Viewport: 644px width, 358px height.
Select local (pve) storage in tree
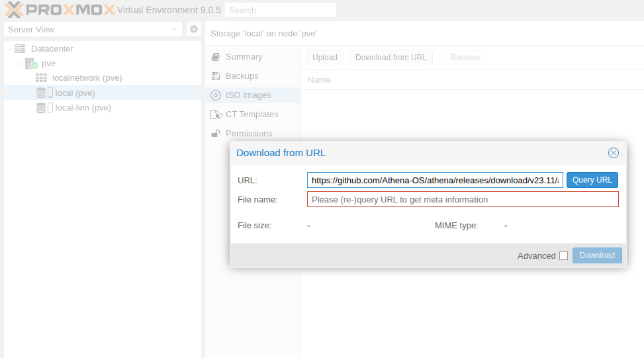pos(75,93)
